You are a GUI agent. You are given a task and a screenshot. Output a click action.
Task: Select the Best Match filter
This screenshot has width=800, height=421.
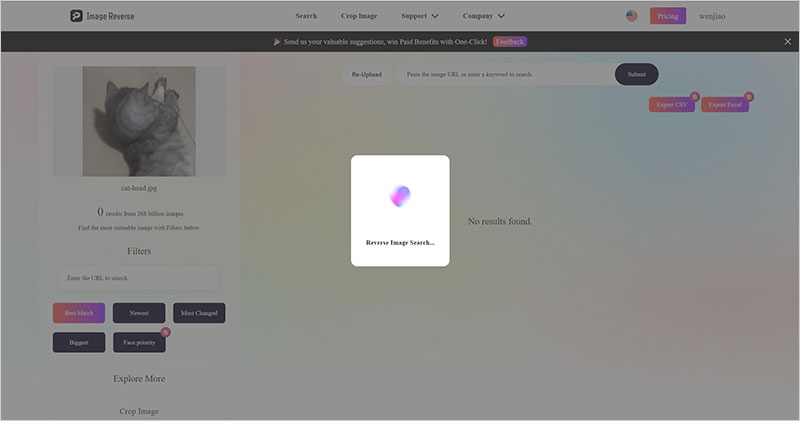pyautogui.click(x=79, y=313)
